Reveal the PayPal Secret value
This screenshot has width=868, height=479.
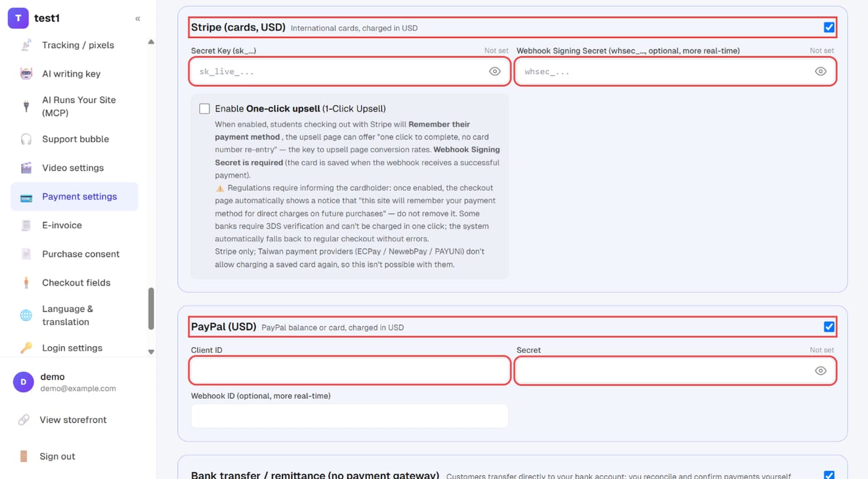tap(821, 371)
